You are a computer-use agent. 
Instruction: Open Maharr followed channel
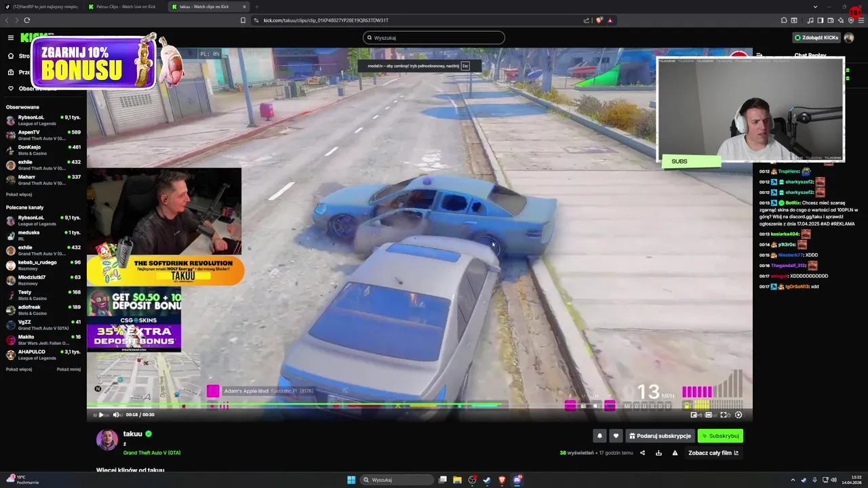point(43,180)
